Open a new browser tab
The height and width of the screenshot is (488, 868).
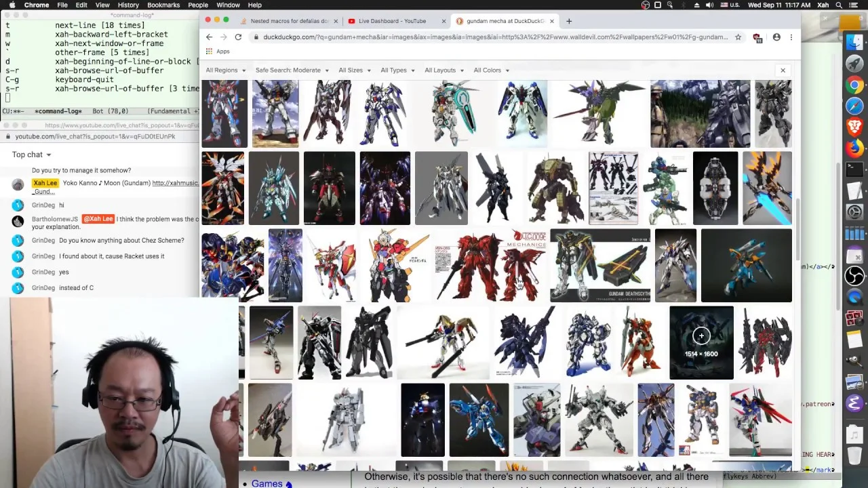(568, 21)
